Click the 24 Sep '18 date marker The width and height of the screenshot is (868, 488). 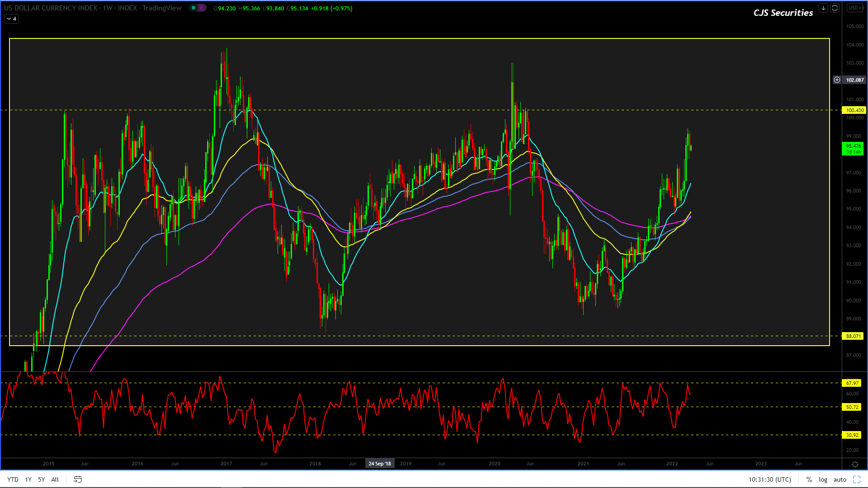[x=379, y=464]
